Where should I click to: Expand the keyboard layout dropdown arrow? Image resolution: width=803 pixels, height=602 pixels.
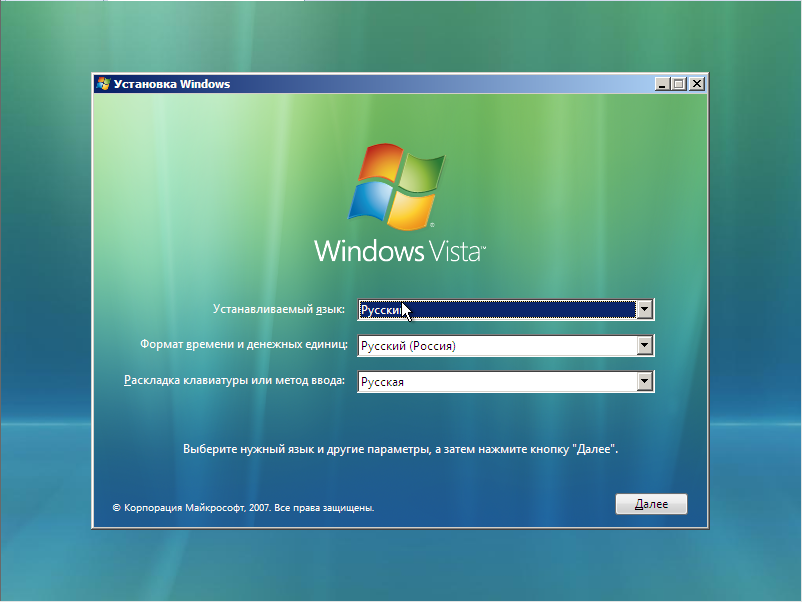click(644, 381)
